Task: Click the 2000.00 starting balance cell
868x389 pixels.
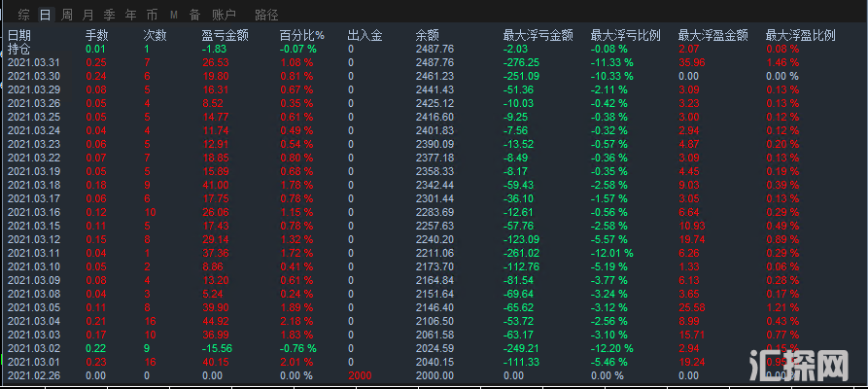Action: [x=434, y=375]
